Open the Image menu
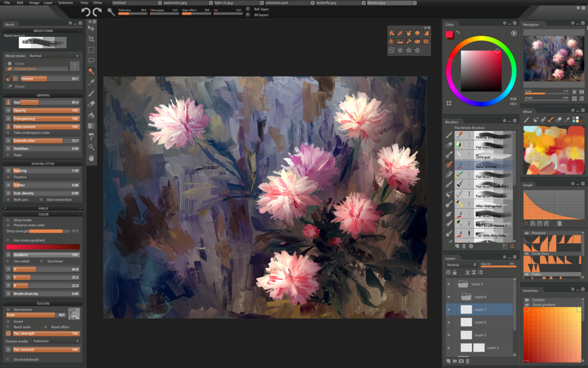 (x=34, y=2)
